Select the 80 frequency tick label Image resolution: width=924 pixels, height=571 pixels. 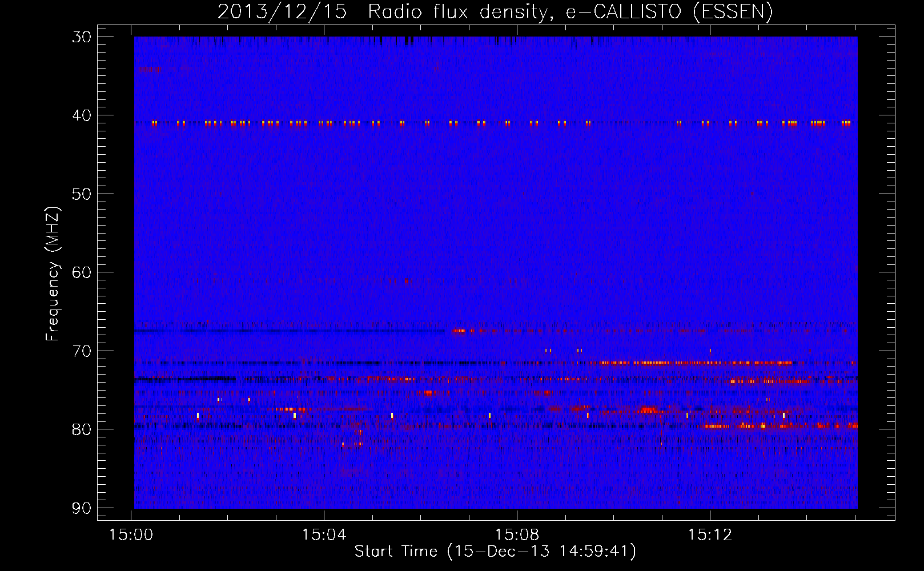(x=82, y=429)
